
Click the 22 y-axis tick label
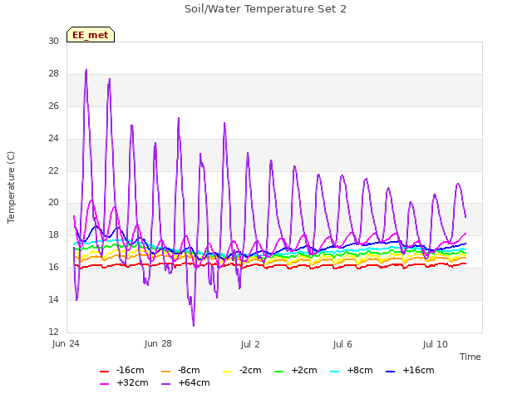coord(53,170)
